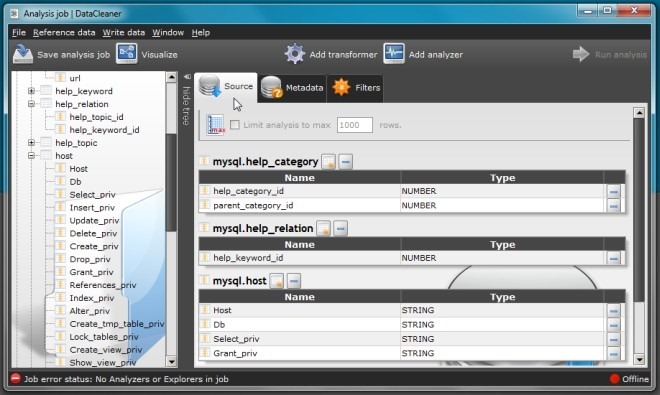Screen dimensions: 660x395
Task: Click the table icon beside help_topic in tree
Action: pyautogui.click(x=46, y=142)
